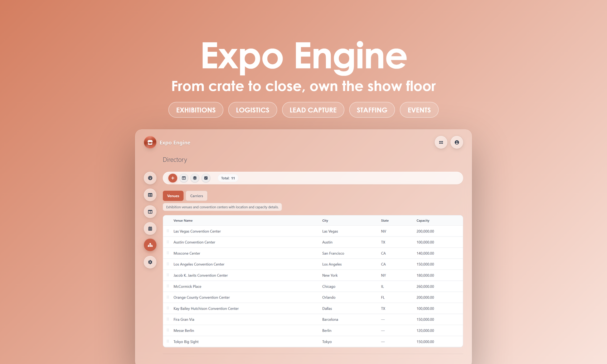607x364 pixels.
Task: Click the Expo Engine app name text
Action: [175, 142]
